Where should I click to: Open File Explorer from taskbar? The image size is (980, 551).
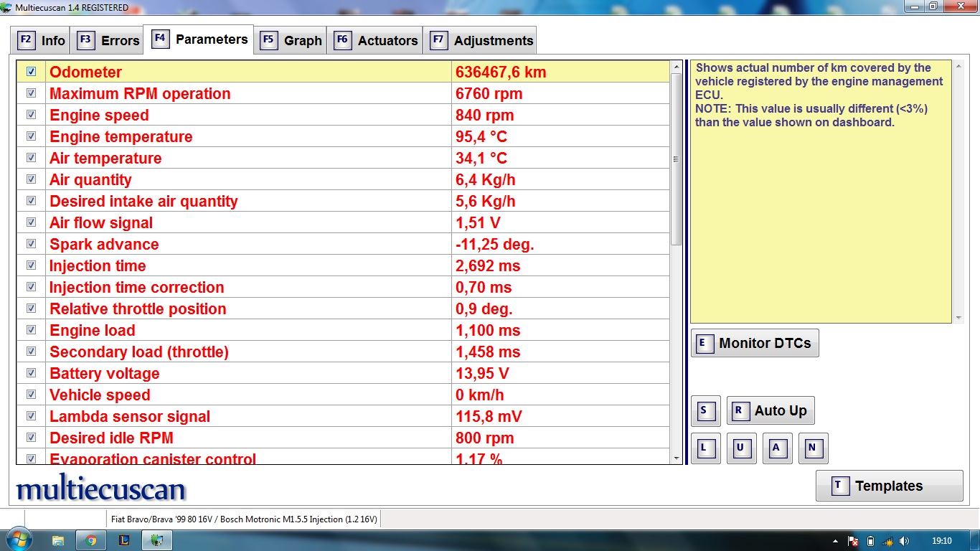58,540
